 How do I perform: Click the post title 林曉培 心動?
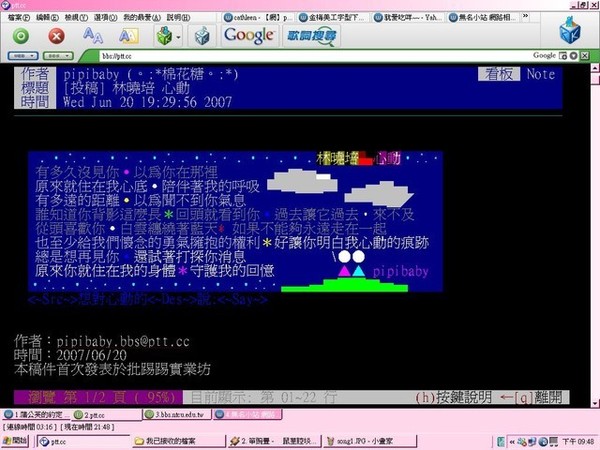[151, 88]
